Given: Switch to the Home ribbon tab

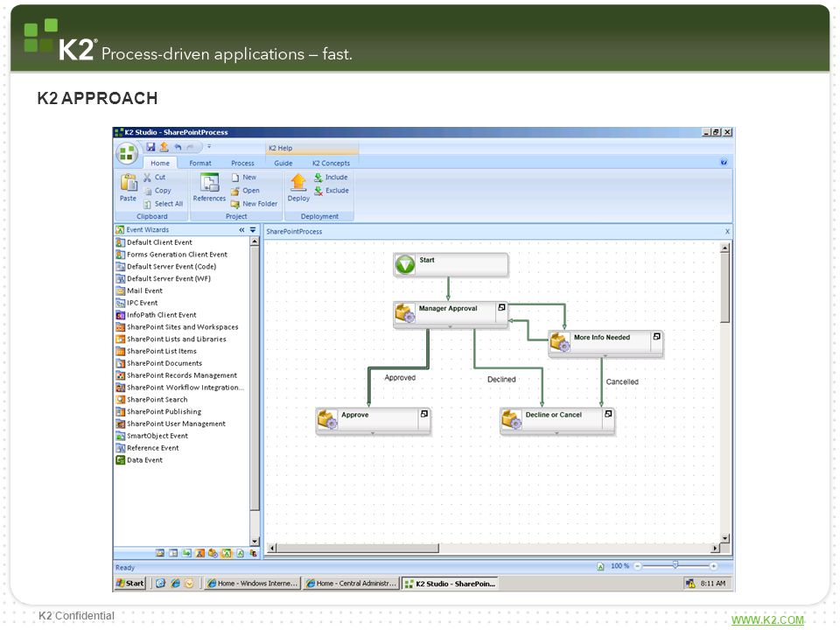Looking at the screenshot, I should pos(159,163).
